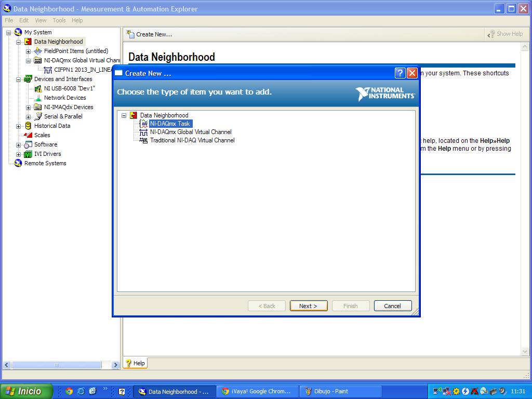Screen dimensions: 532x399
Task: Click the Network Devices icon
Action: (38, 98)
